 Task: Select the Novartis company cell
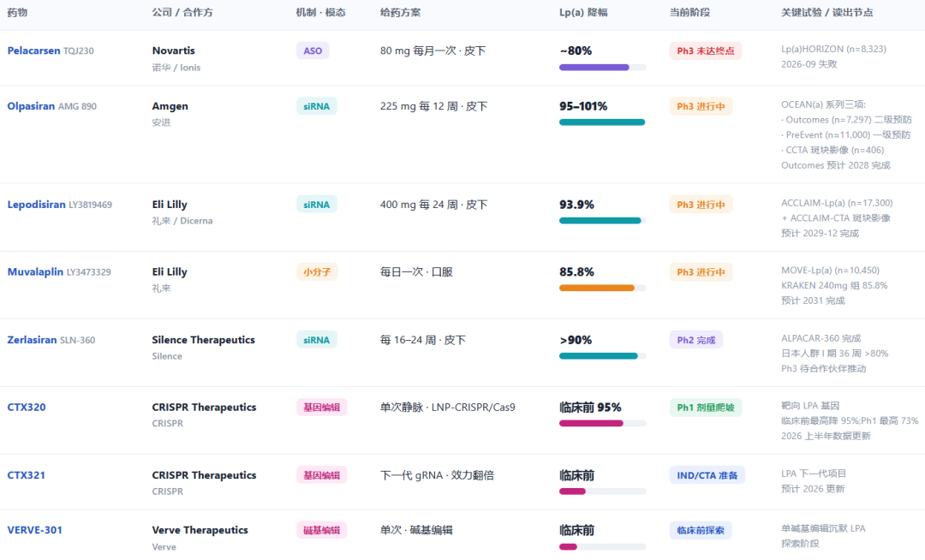pos(173,51)
